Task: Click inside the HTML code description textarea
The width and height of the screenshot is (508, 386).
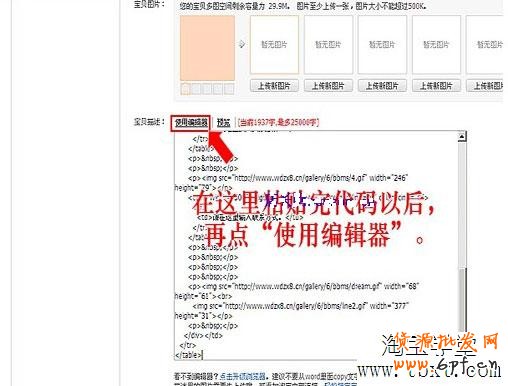Action: [316, 245]
